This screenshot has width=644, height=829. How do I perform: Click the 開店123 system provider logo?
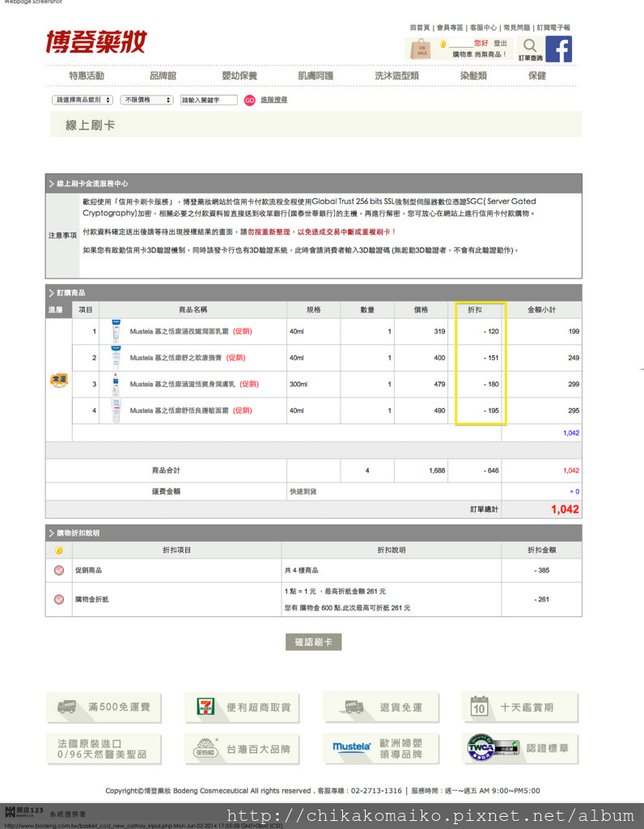coord(23,811)
